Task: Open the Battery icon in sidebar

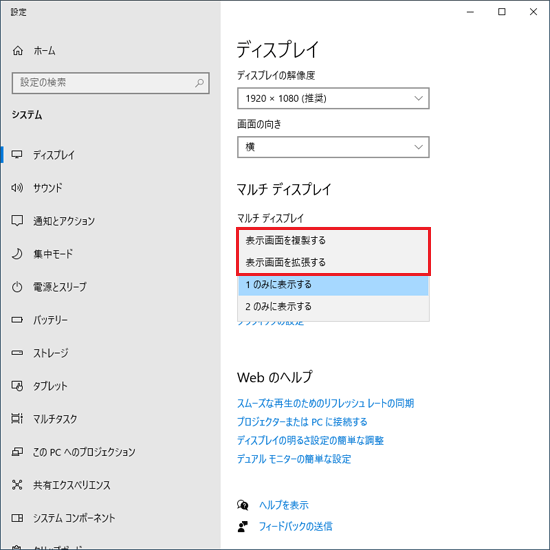Action: tap(17, 320)
